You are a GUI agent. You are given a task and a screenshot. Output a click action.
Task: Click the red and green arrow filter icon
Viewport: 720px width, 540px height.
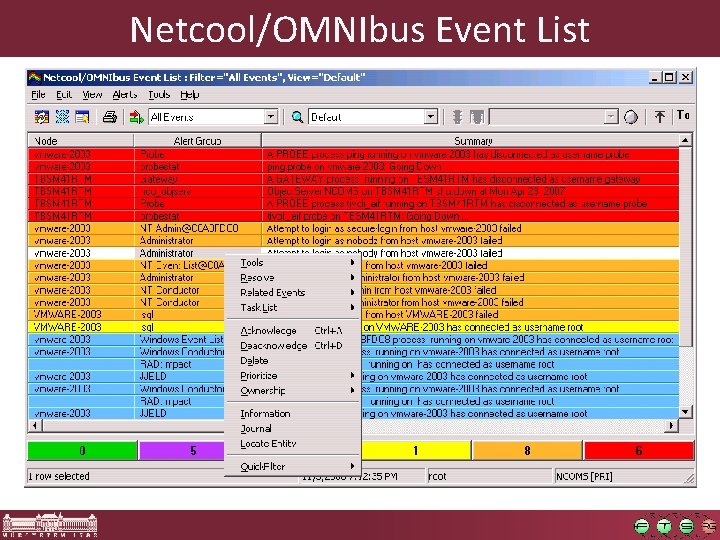point(136,117)
